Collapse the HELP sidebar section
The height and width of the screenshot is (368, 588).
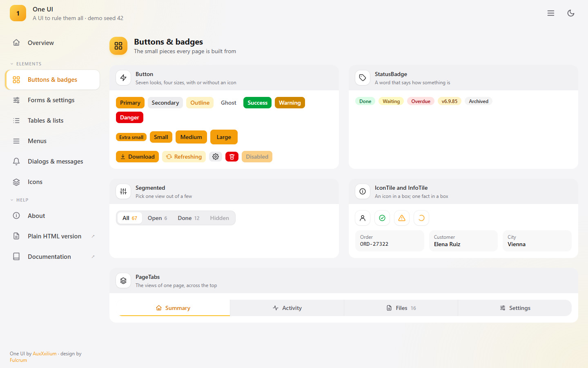[19, 200]
